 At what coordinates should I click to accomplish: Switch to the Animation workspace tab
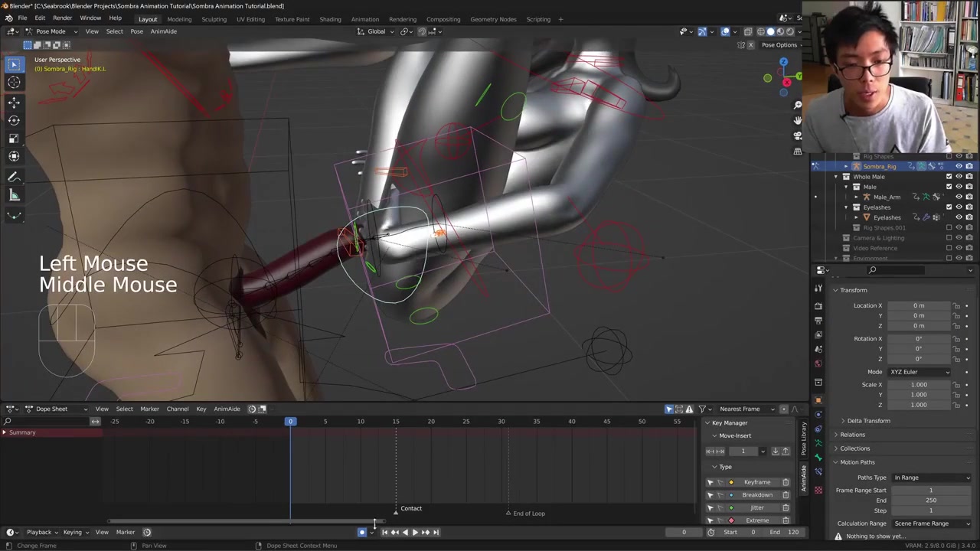pyautogui.click(x=364, y=19)
